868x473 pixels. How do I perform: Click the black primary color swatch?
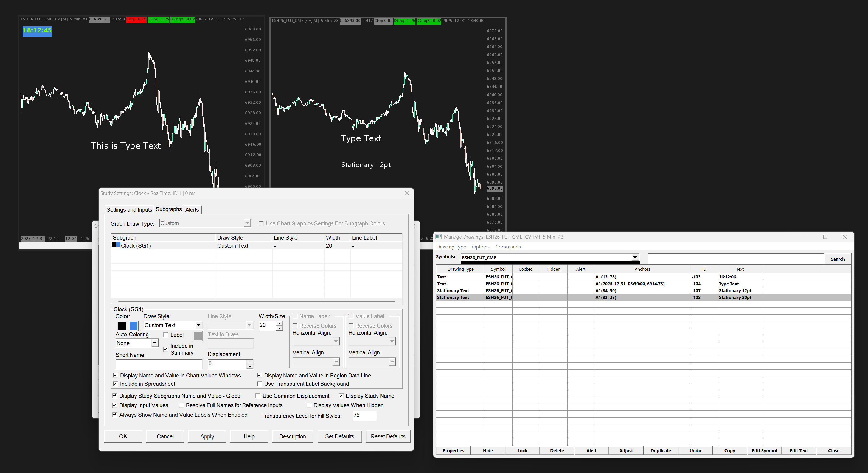point(122,326)
